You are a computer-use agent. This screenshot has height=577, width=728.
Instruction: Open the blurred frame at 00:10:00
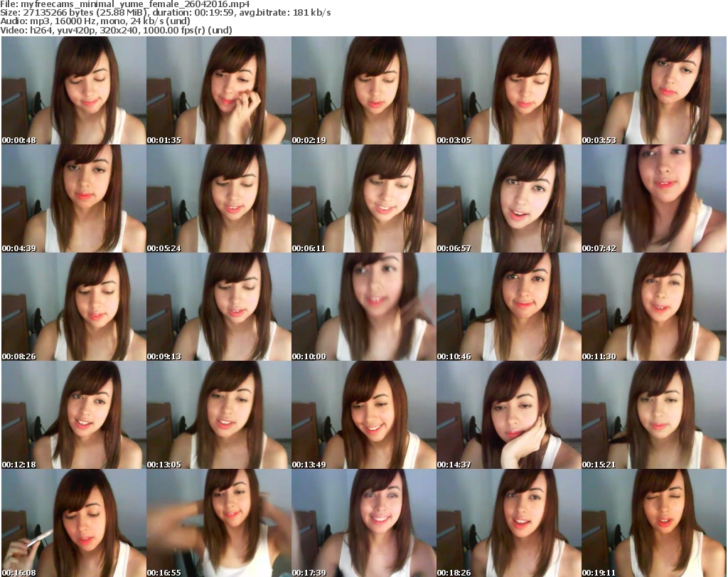(363, 307)
